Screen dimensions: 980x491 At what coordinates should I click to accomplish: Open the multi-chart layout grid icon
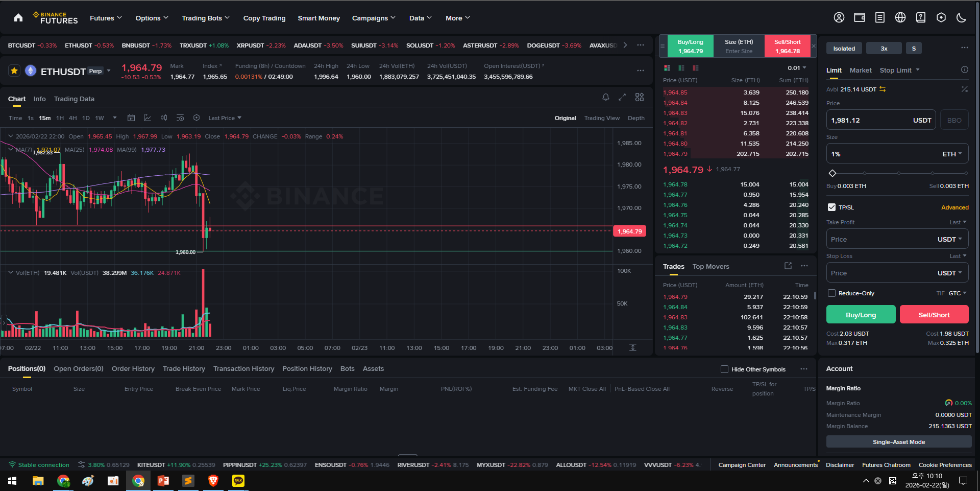[x=640, y=97]
